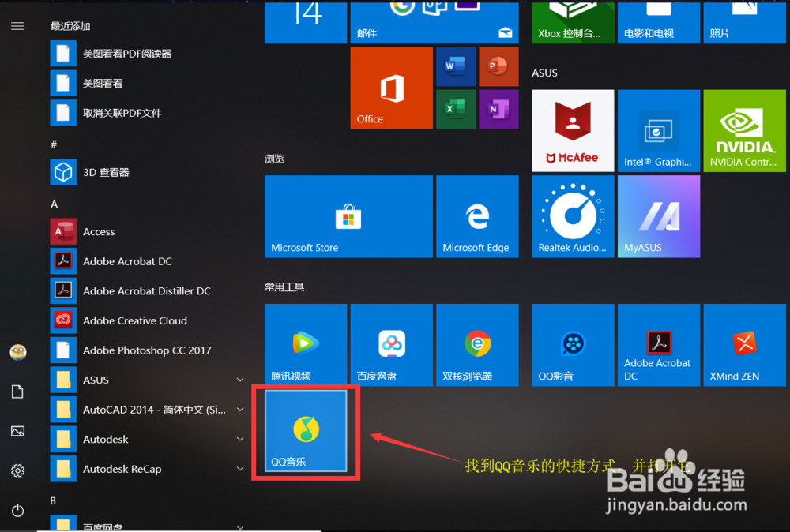Expand the AutoCAD 2014 folder chevron
790x532 pixels.
tap(240, 410)
